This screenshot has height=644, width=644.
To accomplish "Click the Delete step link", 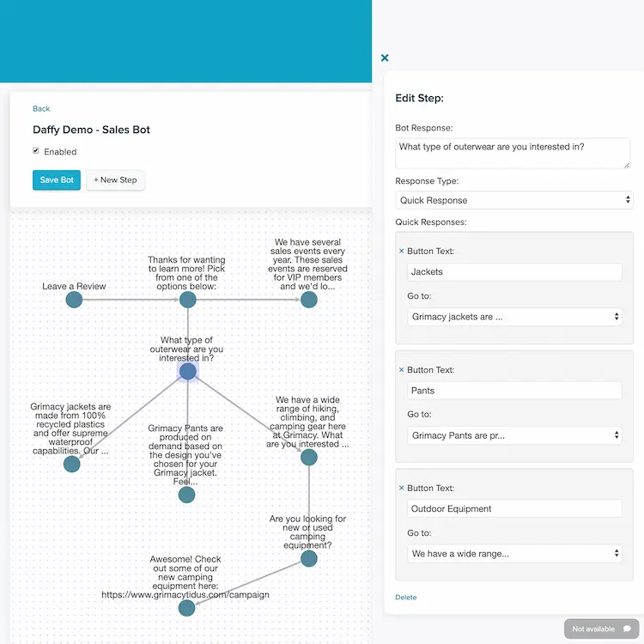I will point(406,597).
